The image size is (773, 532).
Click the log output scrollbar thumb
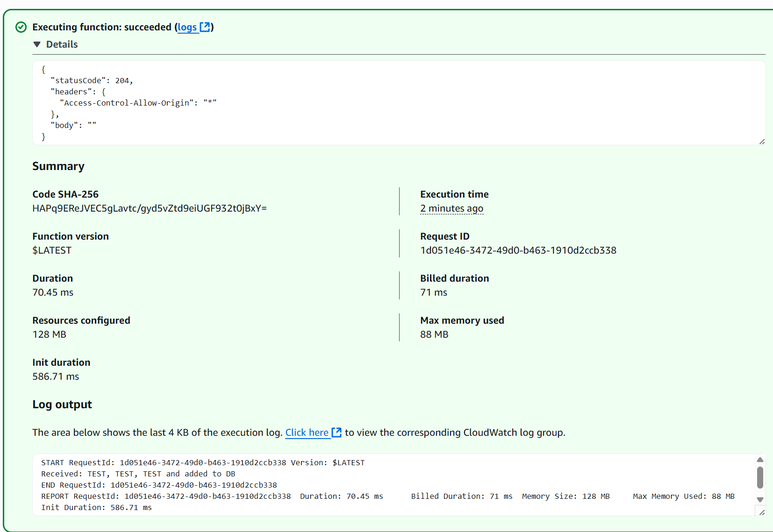coord(760,477)
